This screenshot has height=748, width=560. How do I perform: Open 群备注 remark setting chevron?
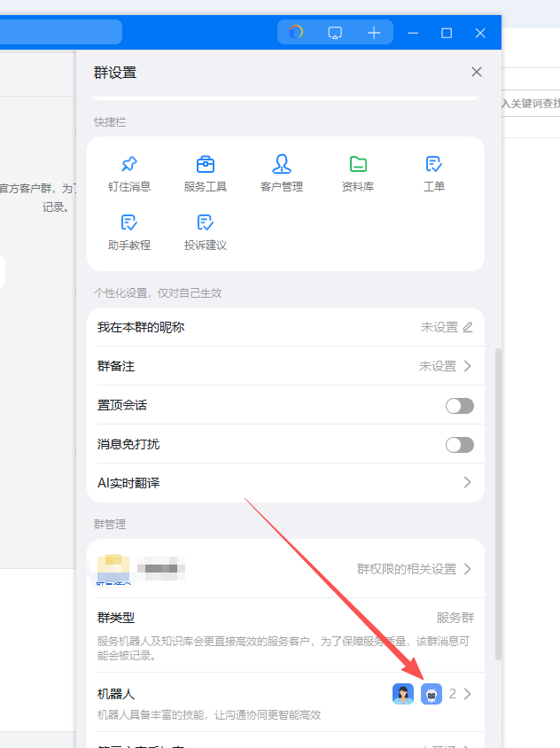pos(467,366)
